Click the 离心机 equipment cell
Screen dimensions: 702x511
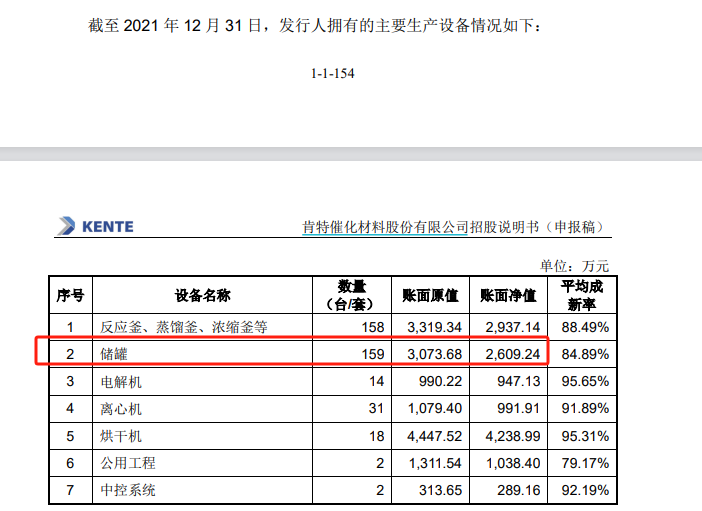122,408
